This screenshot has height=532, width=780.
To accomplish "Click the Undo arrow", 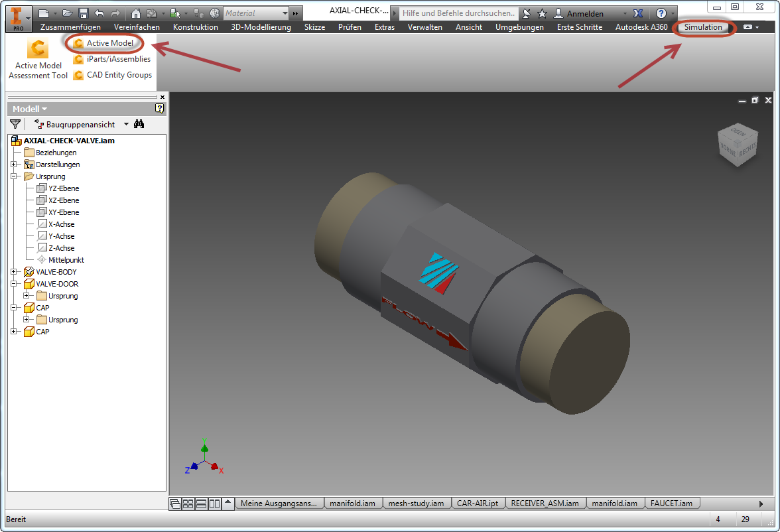I will point(99,13).
